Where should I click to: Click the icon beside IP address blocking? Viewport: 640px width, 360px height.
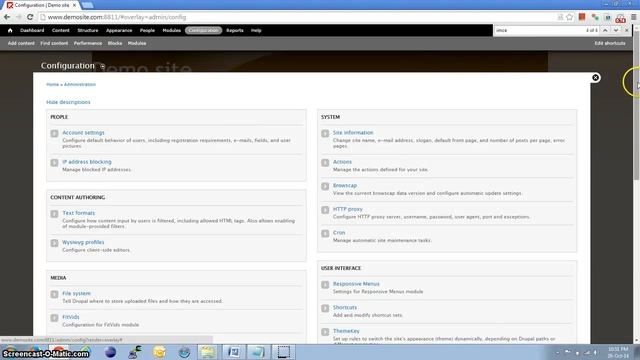[54, 163]
